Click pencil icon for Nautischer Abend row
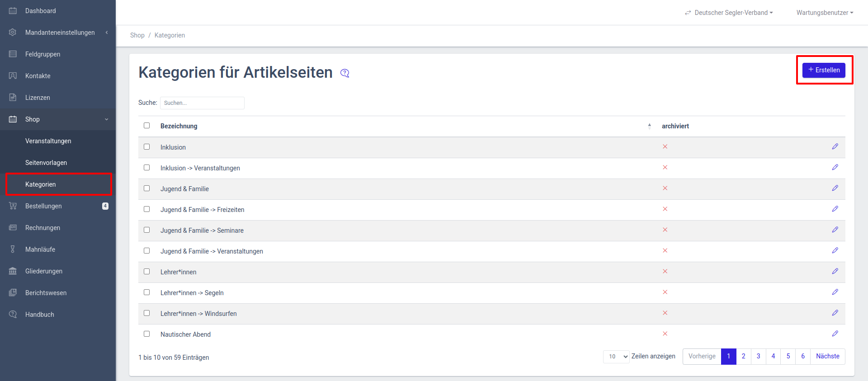Viewport: 868px width, 381px height. [x=835, y=334]
